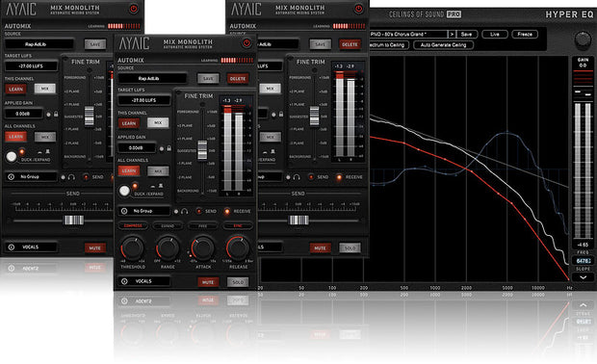The image size is (597, 364).
Task: Click the duck icon above DUCK/EXPAND, front window
Action: tap(153, 187)
